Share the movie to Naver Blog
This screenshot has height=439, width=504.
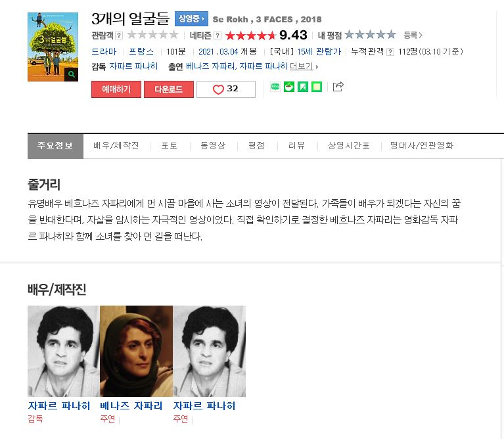(x=275, y=87)
